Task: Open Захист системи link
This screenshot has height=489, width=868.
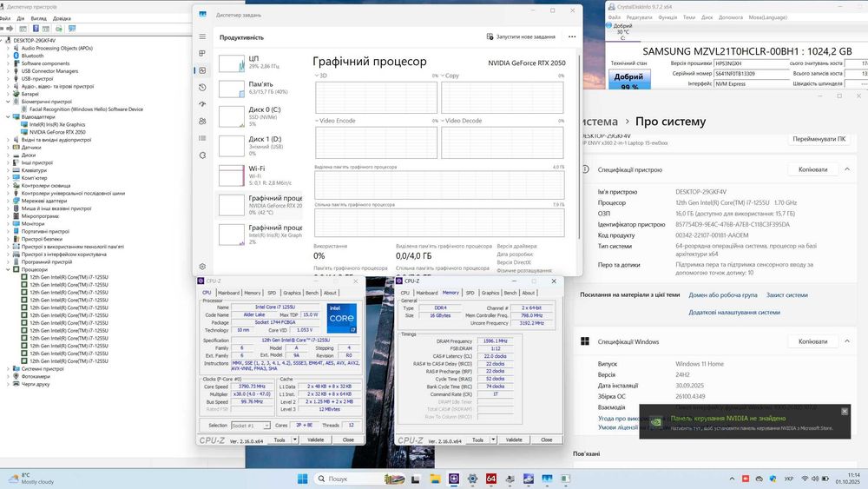Action: pos(786,295)
